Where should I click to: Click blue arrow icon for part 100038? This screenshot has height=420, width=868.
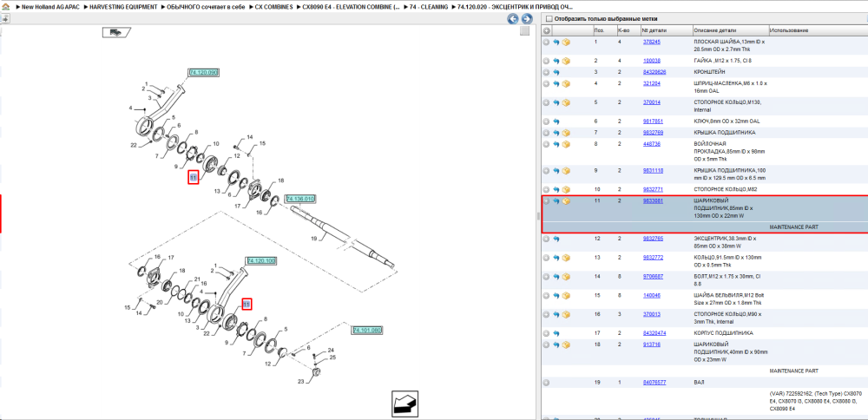click(556, 61)
